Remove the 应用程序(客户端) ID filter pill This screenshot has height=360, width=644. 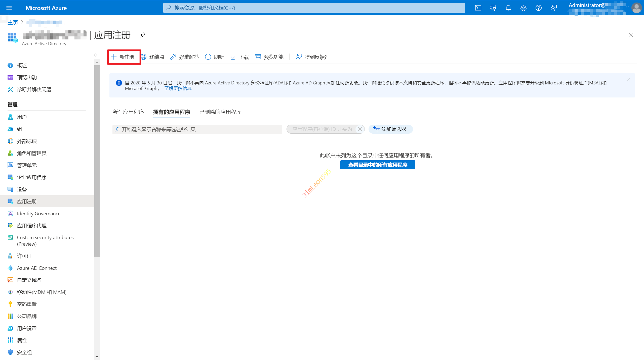pyautogui.click(x=360, y=129)
